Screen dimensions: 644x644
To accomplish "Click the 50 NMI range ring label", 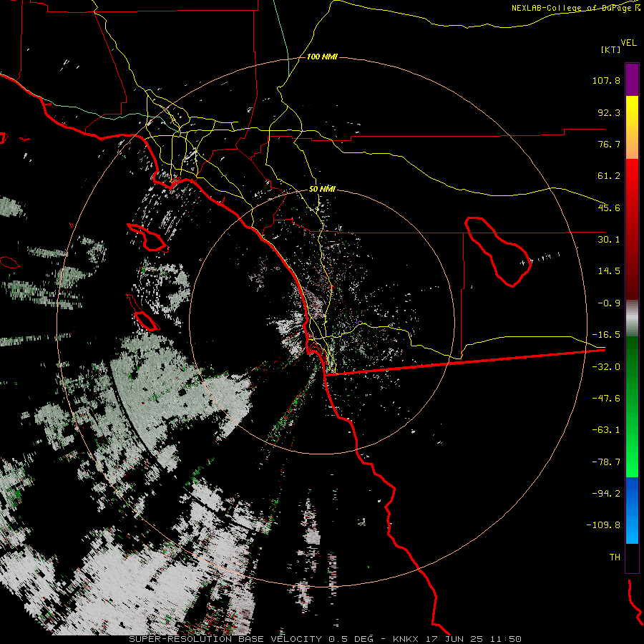I will pos(322,190).
